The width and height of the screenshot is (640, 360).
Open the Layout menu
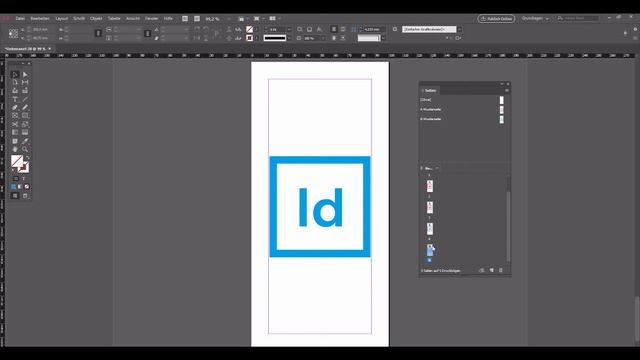pyautogui.click(x=62, y=18)
